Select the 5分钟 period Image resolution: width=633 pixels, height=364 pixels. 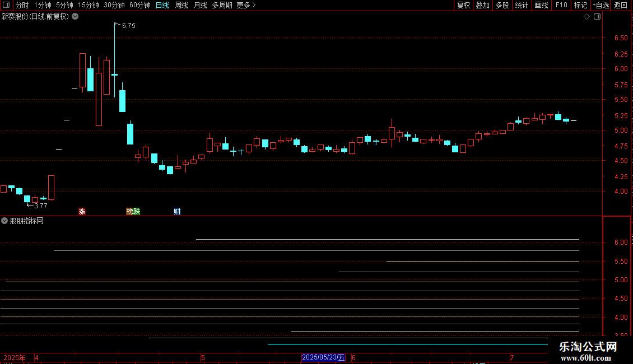[64, 5]
